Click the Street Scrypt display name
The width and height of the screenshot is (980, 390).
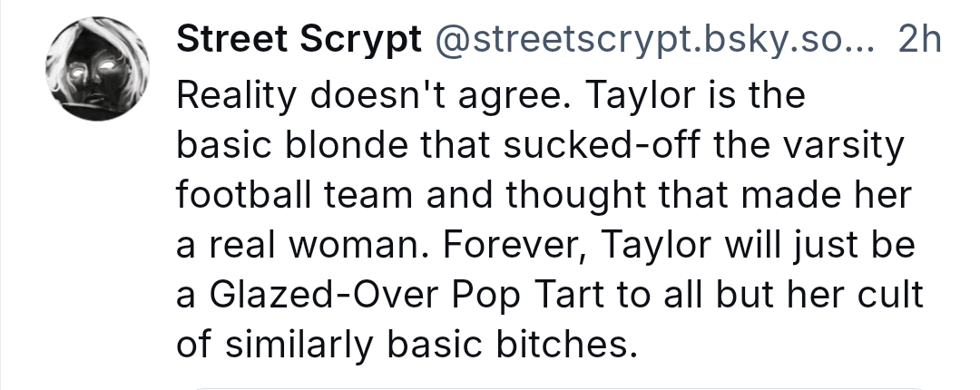(x=298, y=38)
